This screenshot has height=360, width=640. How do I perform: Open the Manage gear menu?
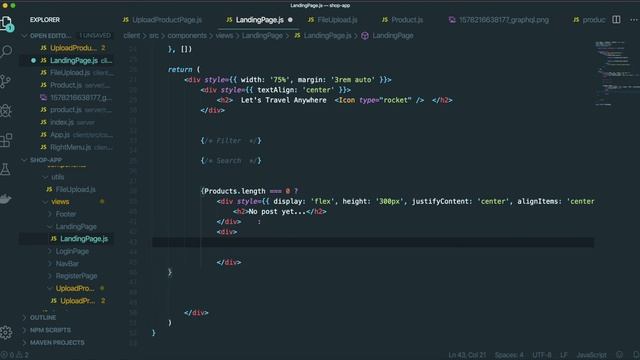(6, 332)
